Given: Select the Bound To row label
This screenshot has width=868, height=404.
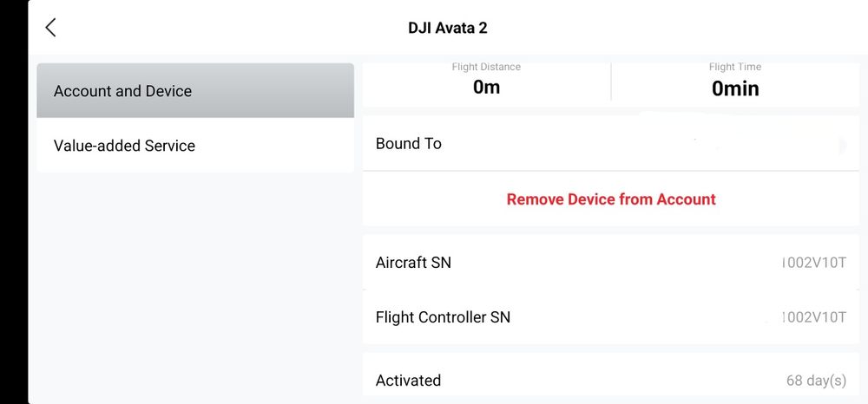Looking at the screenshot, I should (x=409, y=144).
